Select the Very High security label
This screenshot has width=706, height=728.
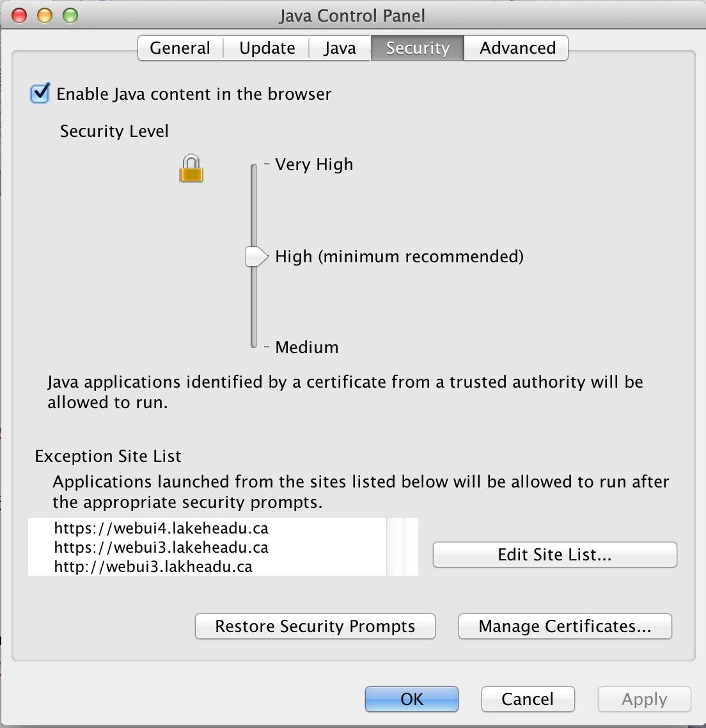coord(313,164)
